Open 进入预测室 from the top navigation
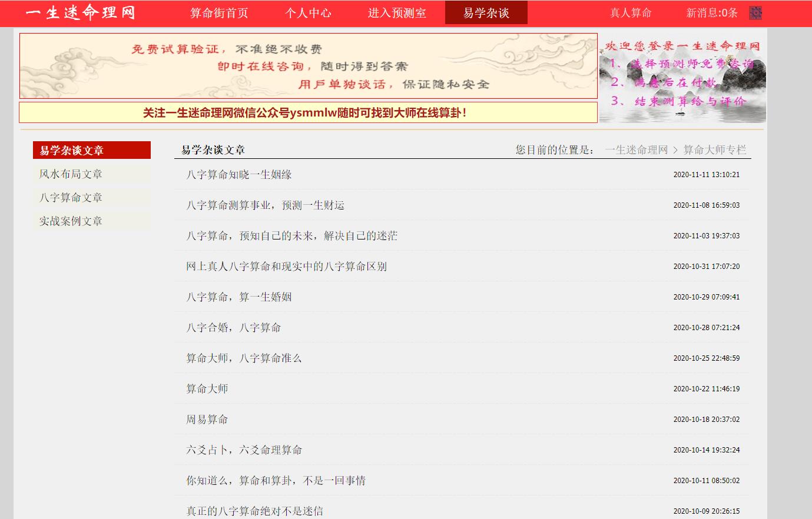The height and width of the screenshot is (519, 812). pos(397,13)
